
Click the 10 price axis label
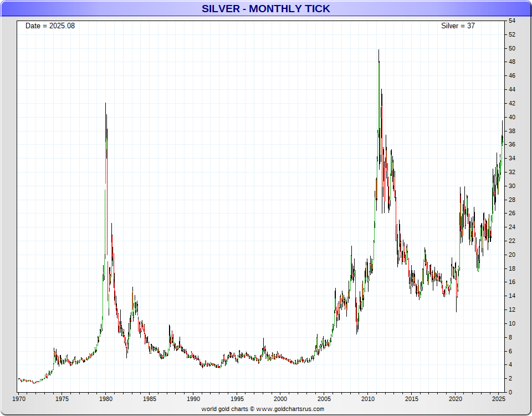point(512,323)
